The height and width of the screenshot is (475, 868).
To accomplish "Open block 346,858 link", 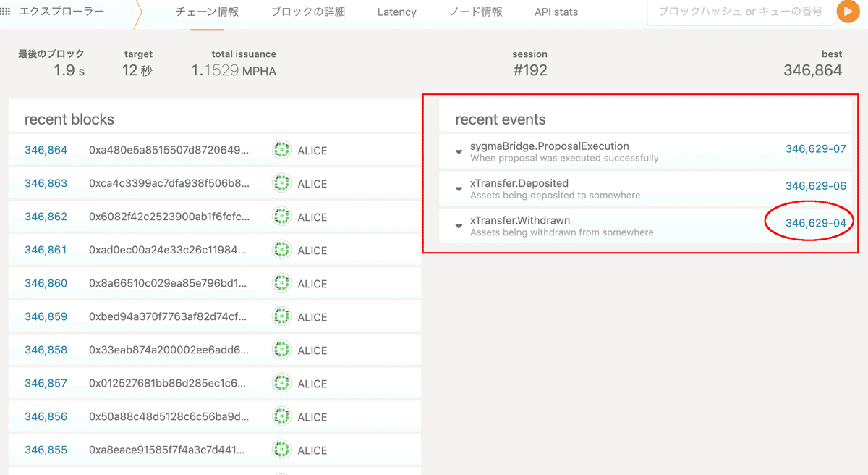I will pos(46,350).
